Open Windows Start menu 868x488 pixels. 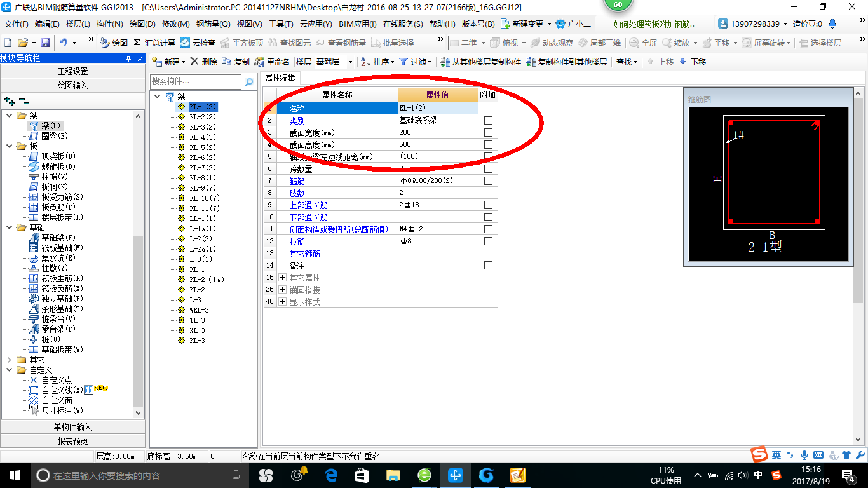click(x=15, y=475)
